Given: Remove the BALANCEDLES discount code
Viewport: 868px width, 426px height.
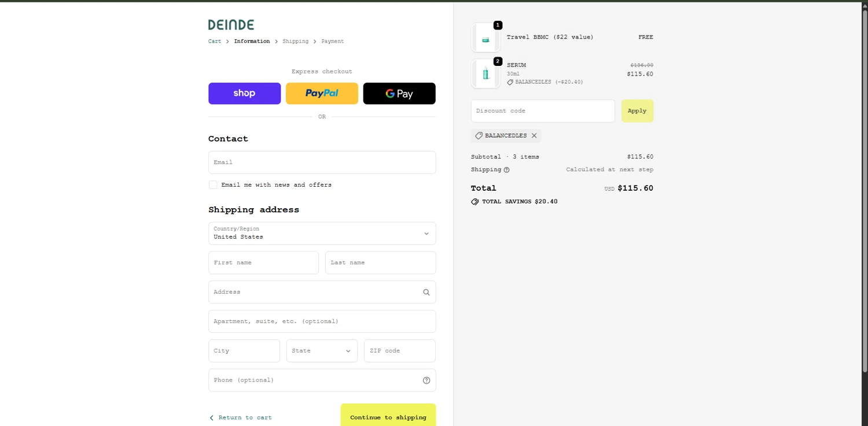Looking at the screenshot, I should (x=534, y=136).
